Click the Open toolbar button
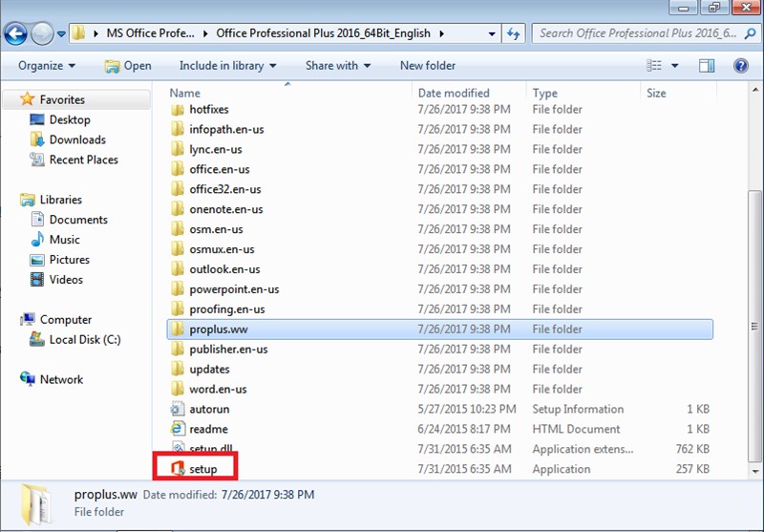Screen dimensions: 764x532 [128, 66]
